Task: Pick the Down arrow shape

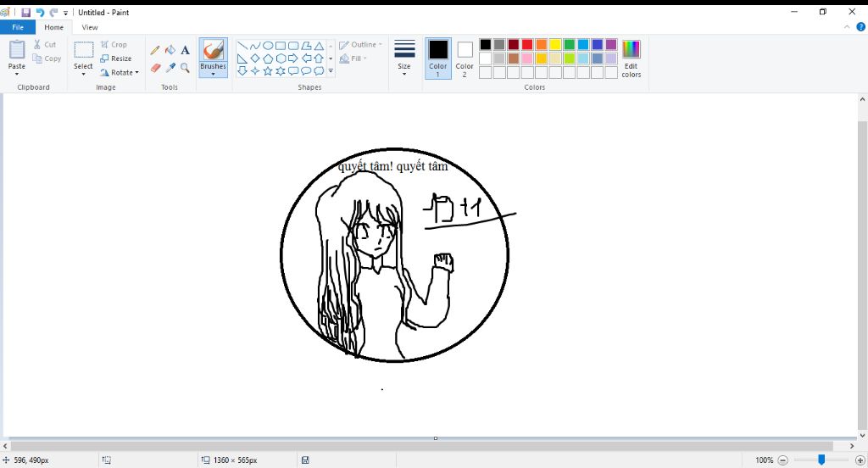Action: click(242, 71)
